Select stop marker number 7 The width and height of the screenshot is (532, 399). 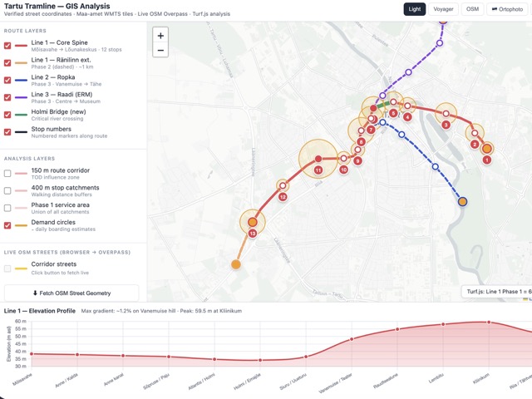[371, 130]
